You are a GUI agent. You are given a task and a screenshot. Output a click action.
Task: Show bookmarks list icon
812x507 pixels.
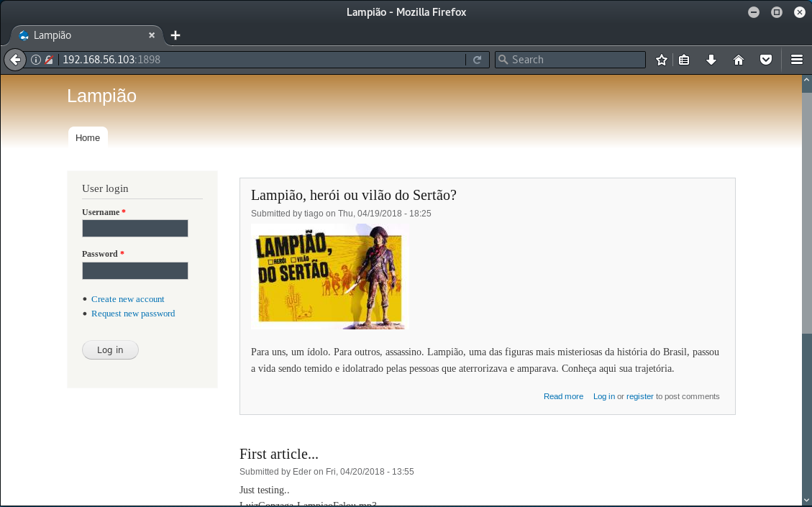tap(684, 60)
